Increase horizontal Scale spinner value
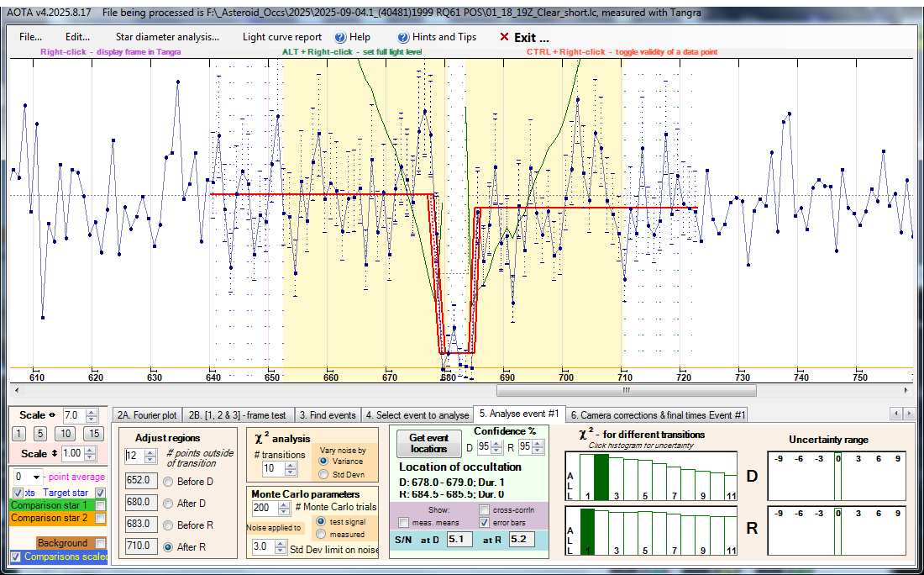 tap(92, 412)
